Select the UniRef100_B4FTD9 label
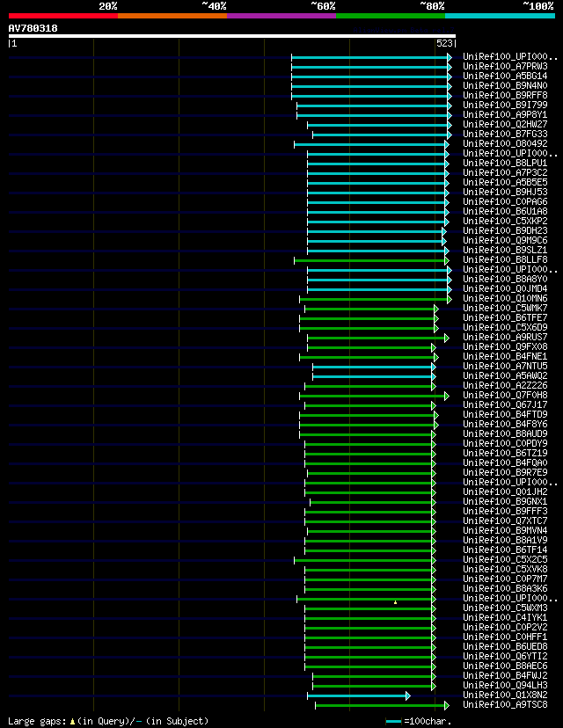This screenshot has width=563, height=728. pyautogui.click(x=505, y=415)
